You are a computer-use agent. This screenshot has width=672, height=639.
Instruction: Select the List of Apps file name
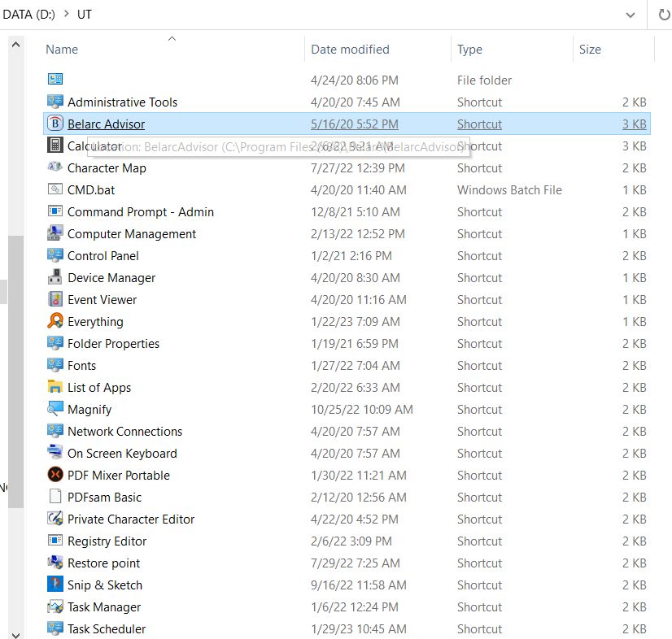99,387
